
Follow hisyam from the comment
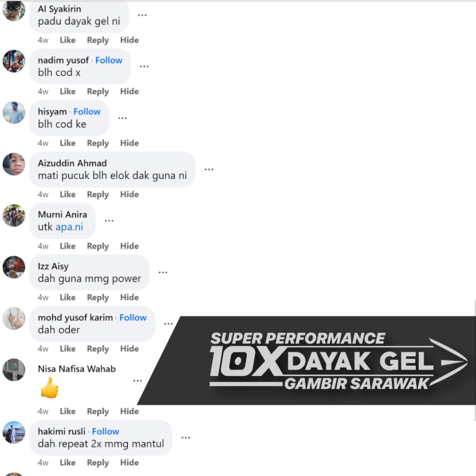click(87, 112)
